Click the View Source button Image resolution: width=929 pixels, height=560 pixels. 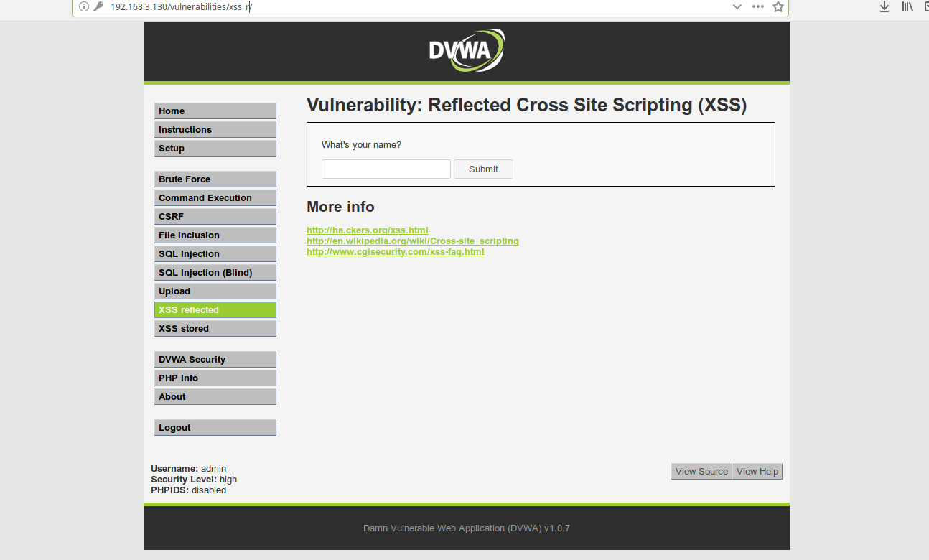pyautogui.click(x=701, y=472)
